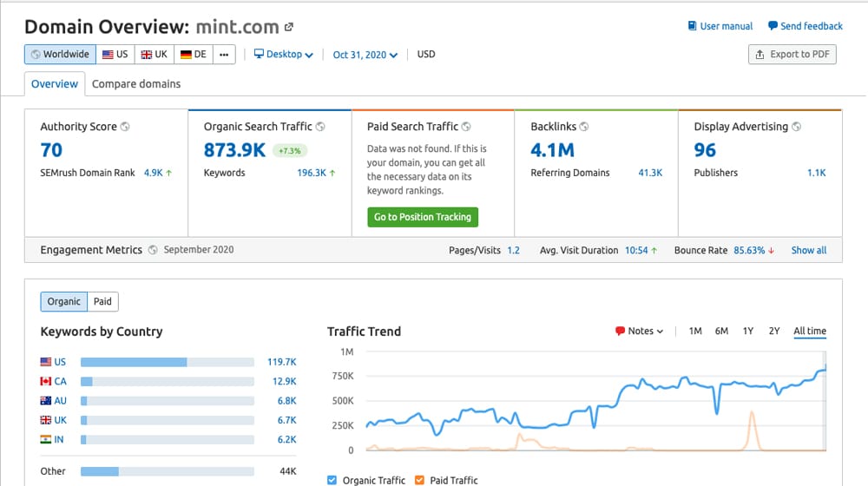
Task: Click the Authority Score info icon
Action: (125, 127)
